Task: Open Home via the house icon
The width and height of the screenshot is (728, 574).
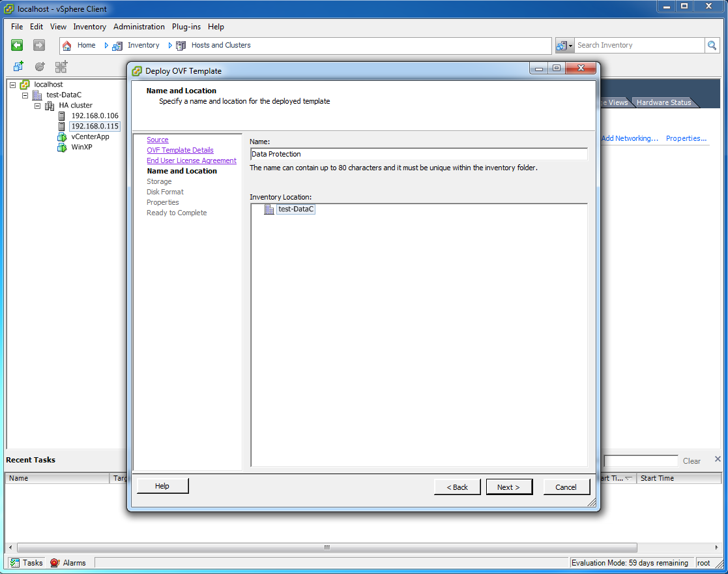Action: (67, 46)
